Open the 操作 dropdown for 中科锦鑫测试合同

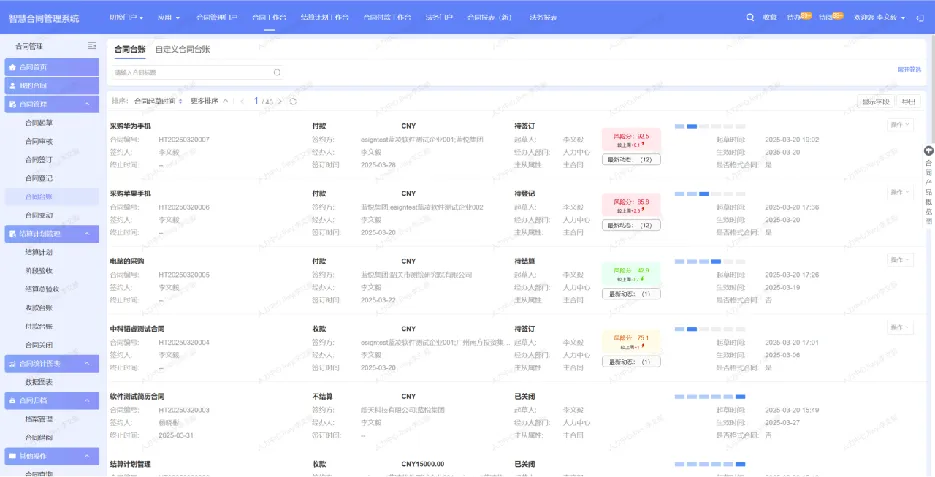pos(900,327)
